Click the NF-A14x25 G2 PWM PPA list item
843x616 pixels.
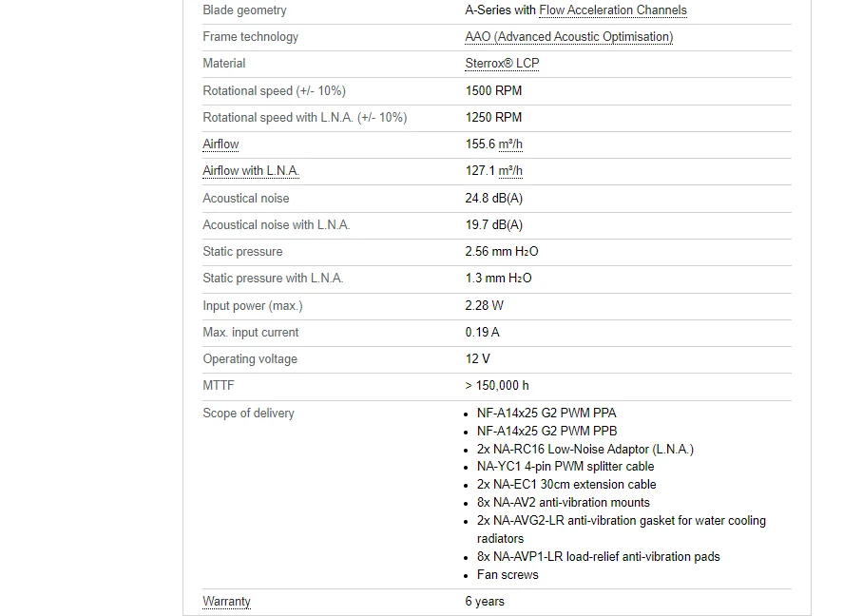pyautogui.click(x=546, y=414)
